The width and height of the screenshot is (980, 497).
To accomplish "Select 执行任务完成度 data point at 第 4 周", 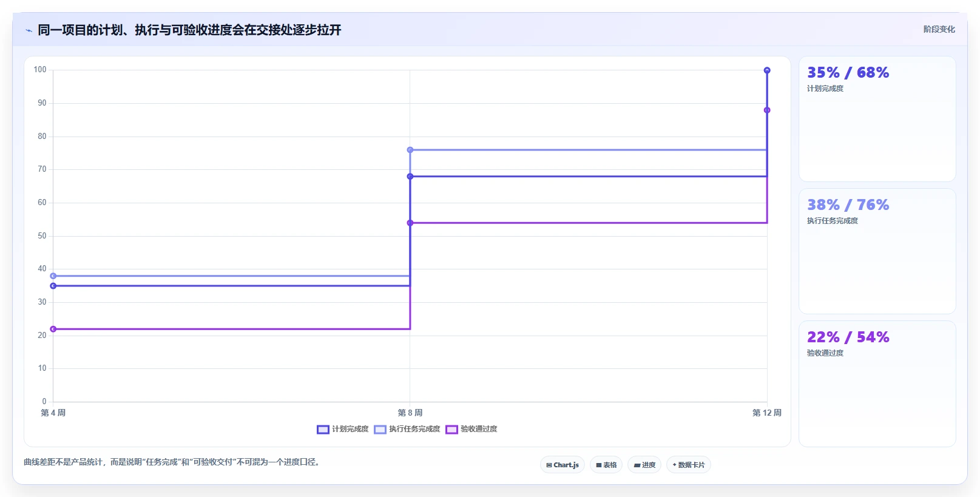I will click(x=53, y=276).
